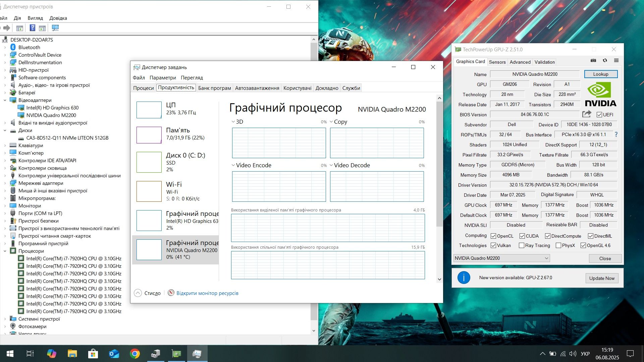This screenshot has height=362, width=644.
Task: Click the Task Manager vertical scrollbar thumb
Action: (439, 164)
